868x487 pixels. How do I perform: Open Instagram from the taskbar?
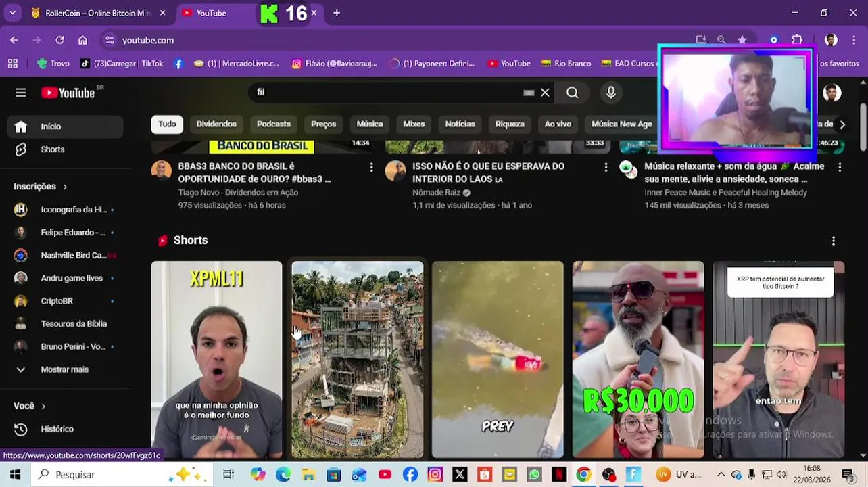(x=435, y=475)
